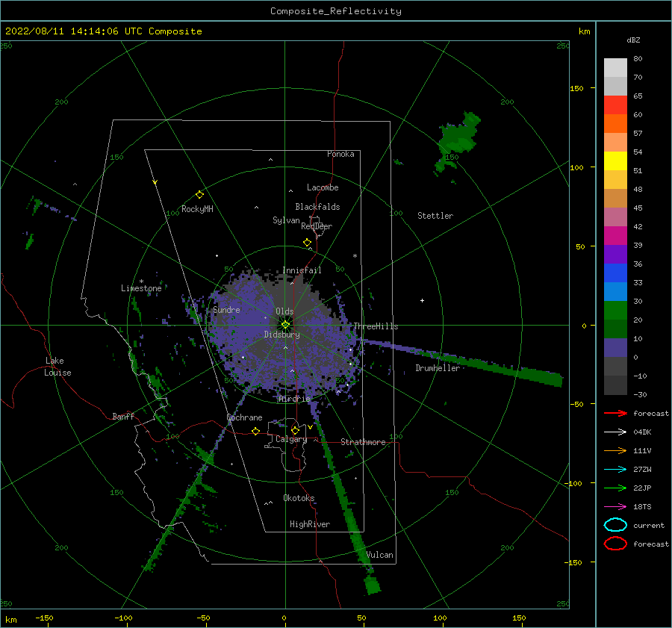This screenshot has height=628, width=672.
Task: Click the ThreeHills town label
Action: pos(376,326)
